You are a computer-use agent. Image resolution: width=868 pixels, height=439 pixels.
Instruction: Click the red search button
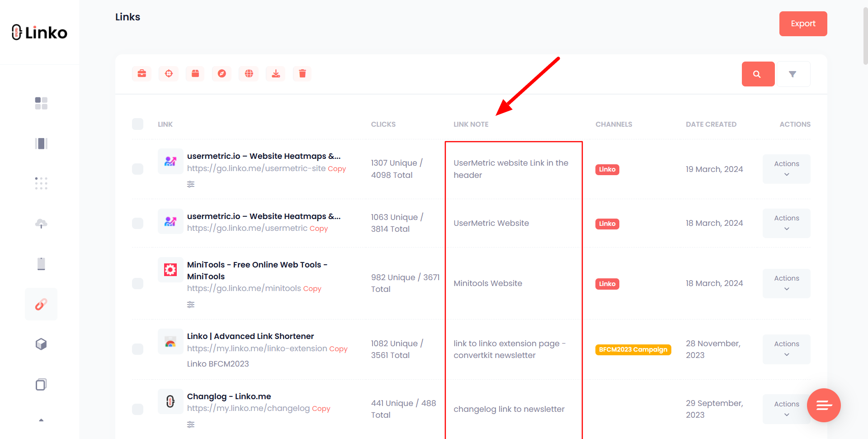[x=758, y=74]
